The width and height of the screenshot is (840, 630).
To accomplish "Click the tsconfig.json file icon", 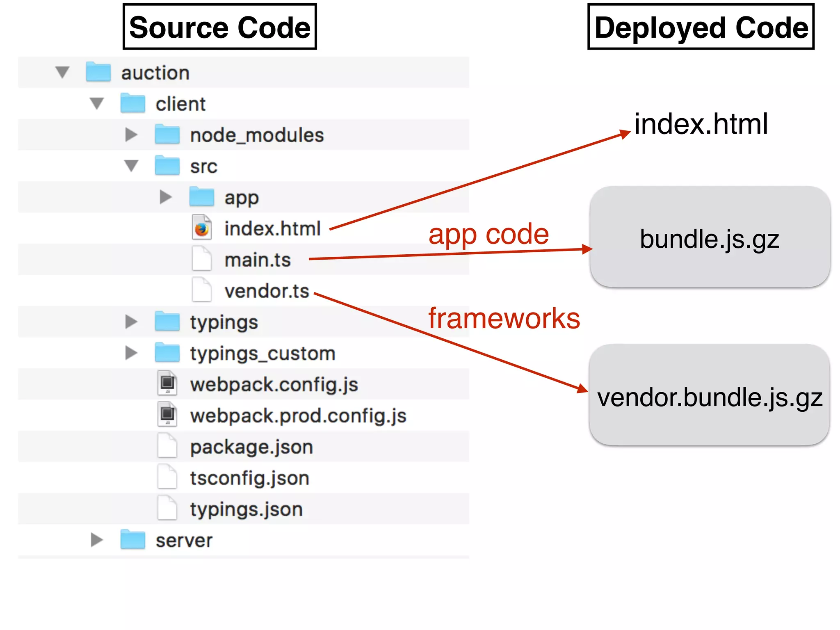I will click(x=167, y=477).
